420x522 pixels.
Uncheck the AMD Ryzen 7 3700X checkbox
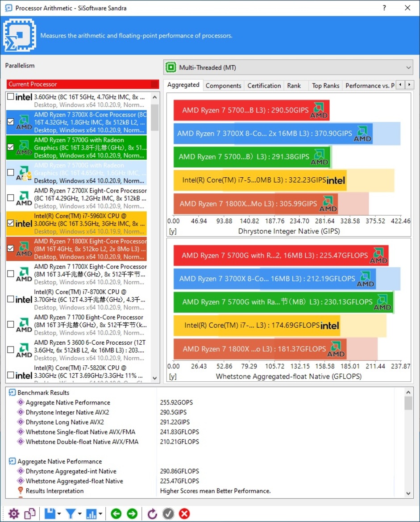pos(11,122)
